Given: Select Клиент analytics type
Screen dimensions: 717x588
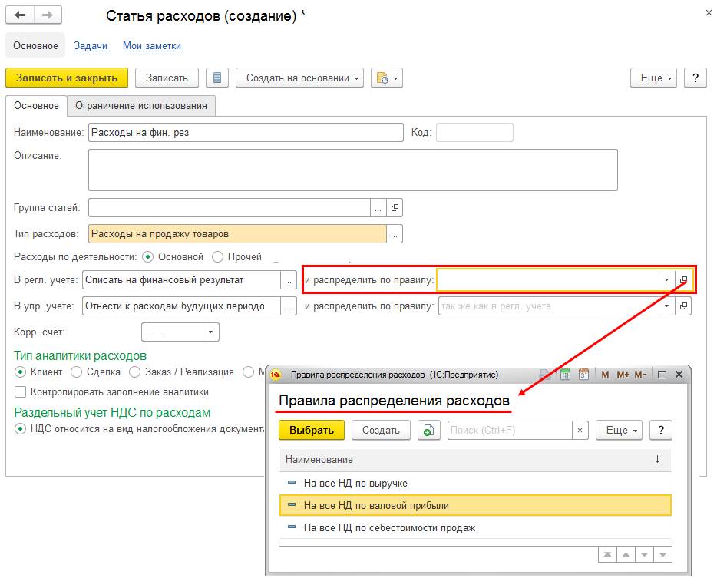Looking at the screenshot, I should click(20, 372).
